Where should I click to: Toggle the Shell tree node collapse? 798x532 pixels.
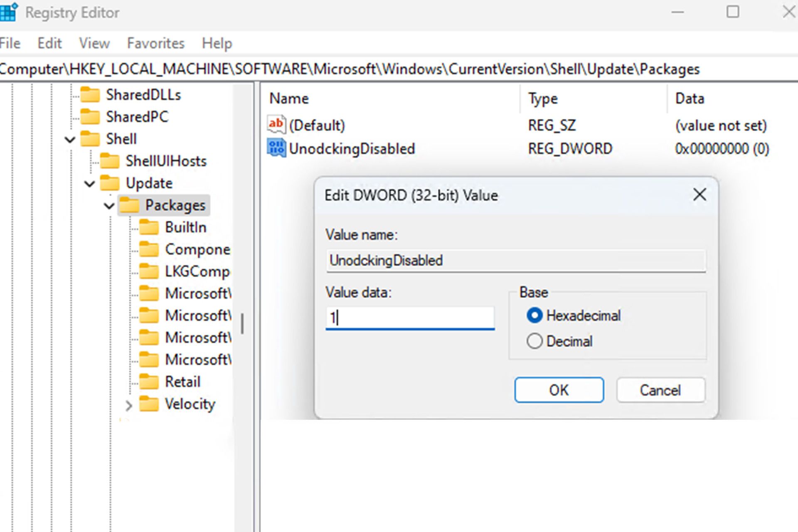[x=70, y=138]
